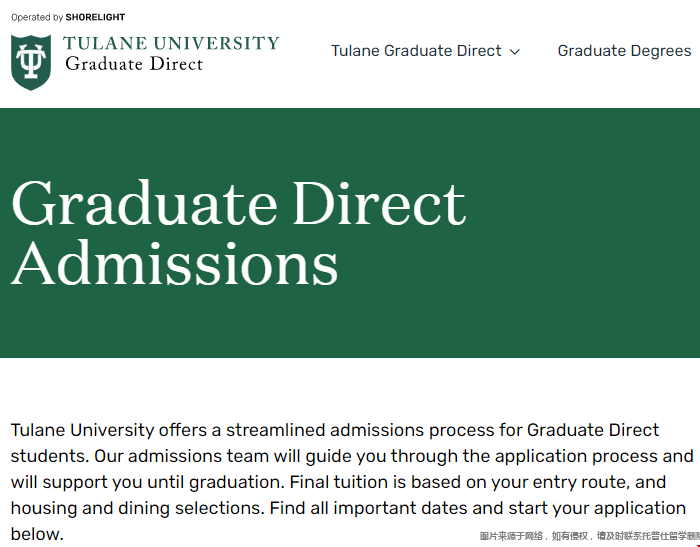Click the sentence "Our admissions team will guide"

(x=352, y=469)
